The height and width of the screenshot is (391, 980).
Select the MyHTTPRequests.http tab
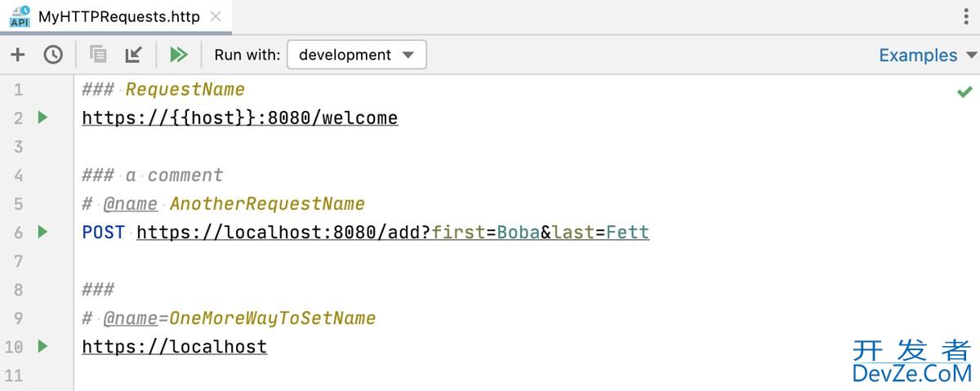click(118, 16)
